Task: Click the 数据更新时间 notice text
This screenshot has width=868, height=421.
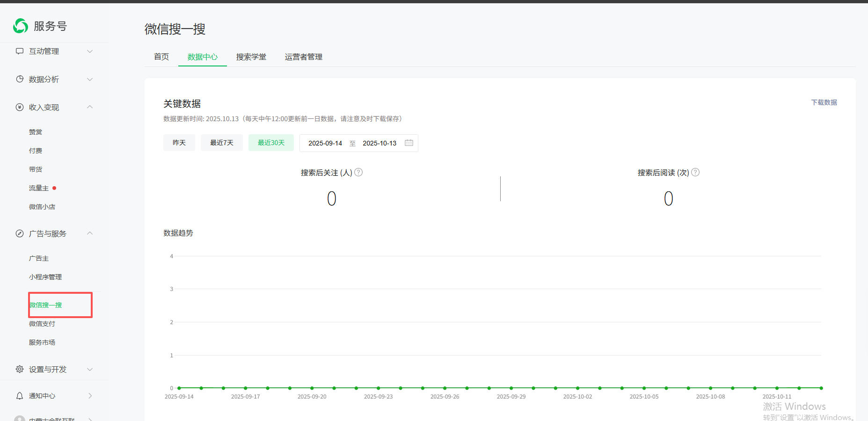Action: [283, 119]
